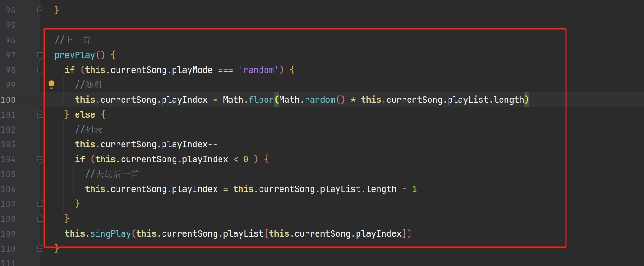
Task: Place cursor on the prevPlay method name
Action: coord(74,55)
